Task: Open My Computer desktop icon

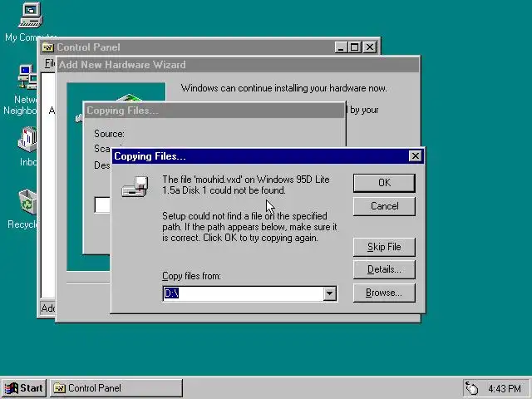Action: pyautogui.click(x=29, y=22)
